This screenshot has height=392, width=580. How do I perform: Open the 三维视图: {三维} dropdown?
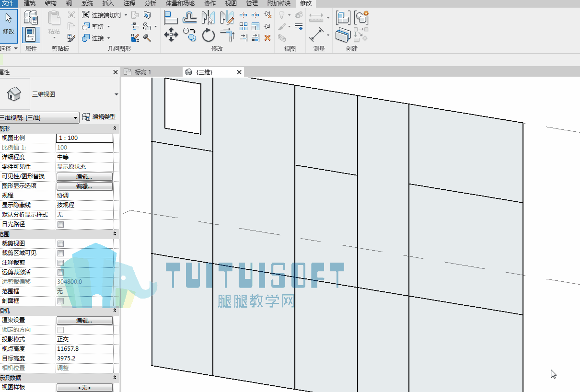pyautogui.click(x=39, y=117)
